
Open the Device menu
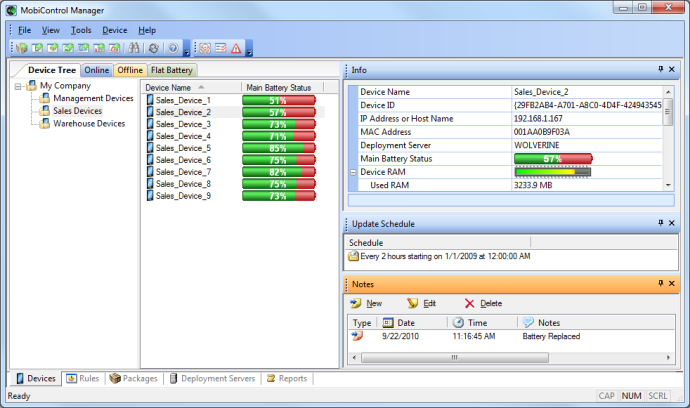click(x=114, y=30)
